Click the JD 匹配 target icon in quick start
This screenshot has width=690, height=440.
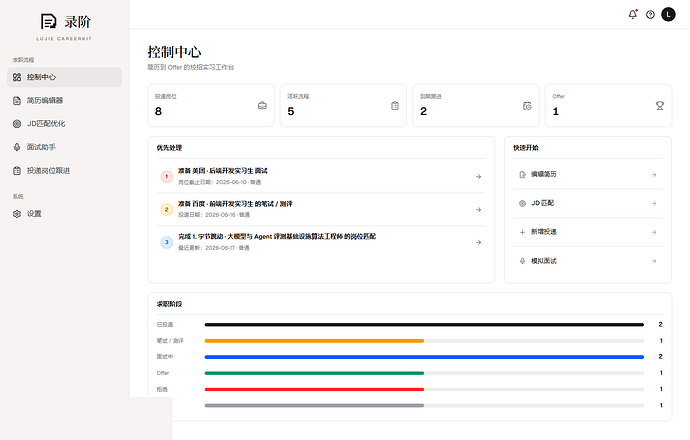522,203
